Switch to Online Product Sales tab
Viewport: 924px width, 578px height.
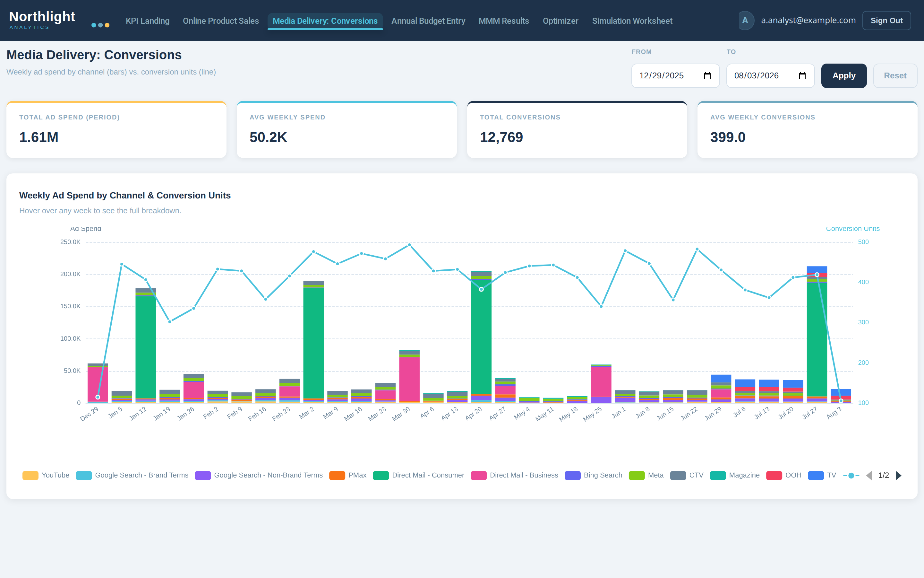point(221,21)
